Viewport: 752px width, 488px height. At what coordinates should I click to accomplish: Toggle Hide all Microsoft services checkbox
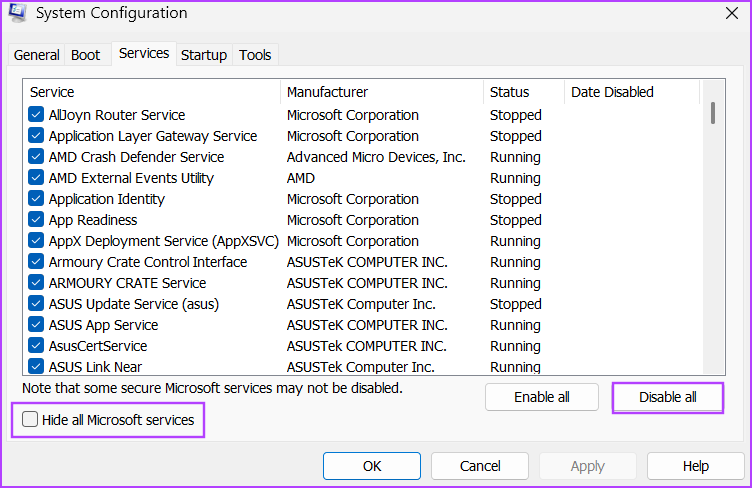point(30,419)
